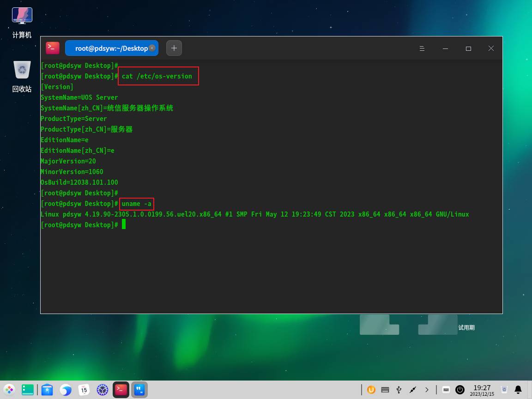This screenshot has width=532, height=399.
Task: Expand the system tray arrow
Action: point(427,390)
